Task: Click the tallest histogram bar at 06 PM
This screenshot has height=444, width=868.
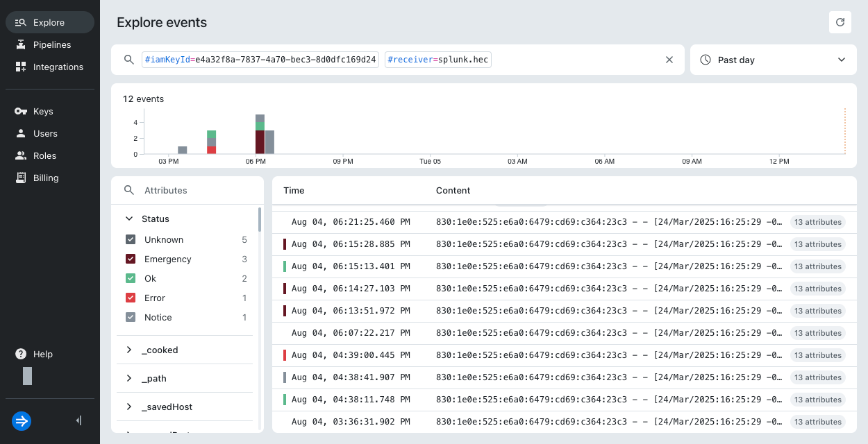Action: (260, 134)
